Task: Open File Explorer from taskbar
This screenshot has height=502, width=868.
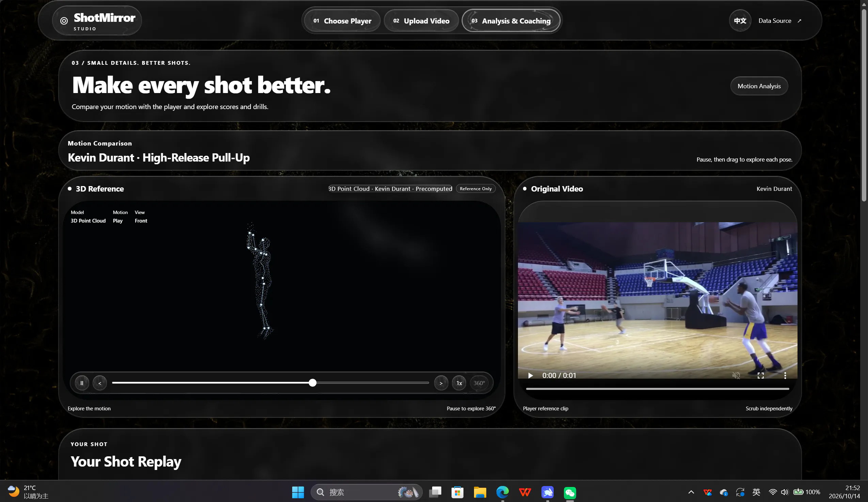Action: (480, 492)
